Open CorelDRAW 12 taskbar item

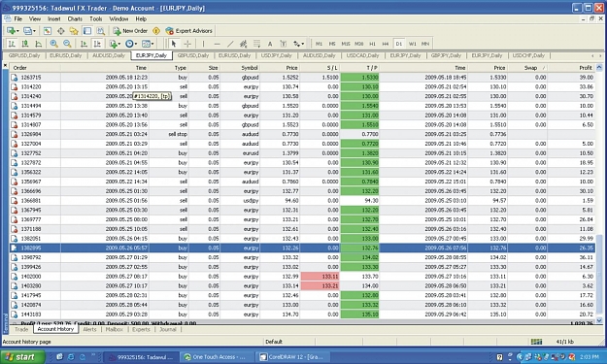coord(292,357)
